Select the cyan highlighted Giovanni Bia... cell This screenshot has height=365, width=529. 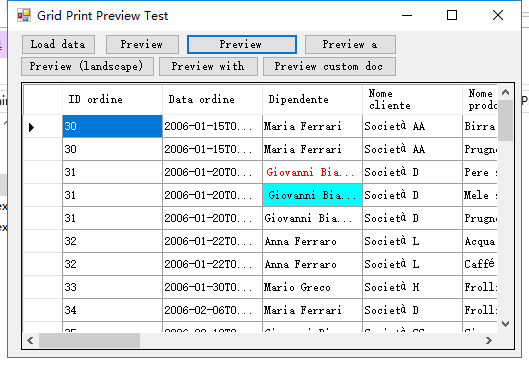[x=312, y=195]
